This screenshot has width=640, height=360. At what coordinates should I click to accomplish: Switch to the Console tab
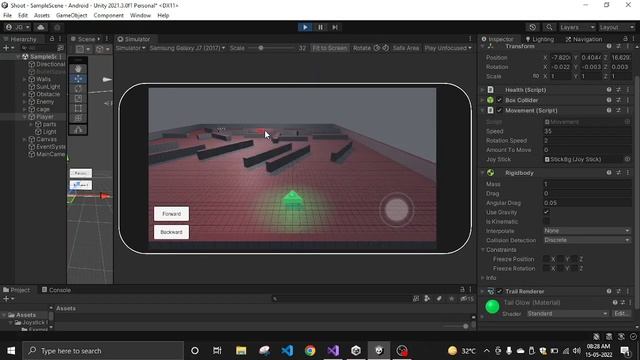(x=56, y=290)
